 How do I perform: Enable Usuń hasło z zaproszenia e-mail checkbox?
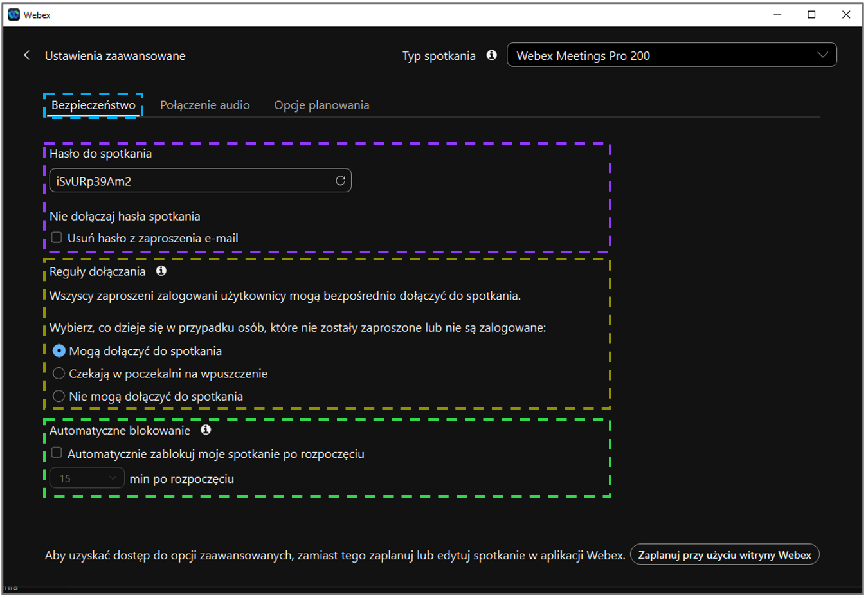coord(57,238)
